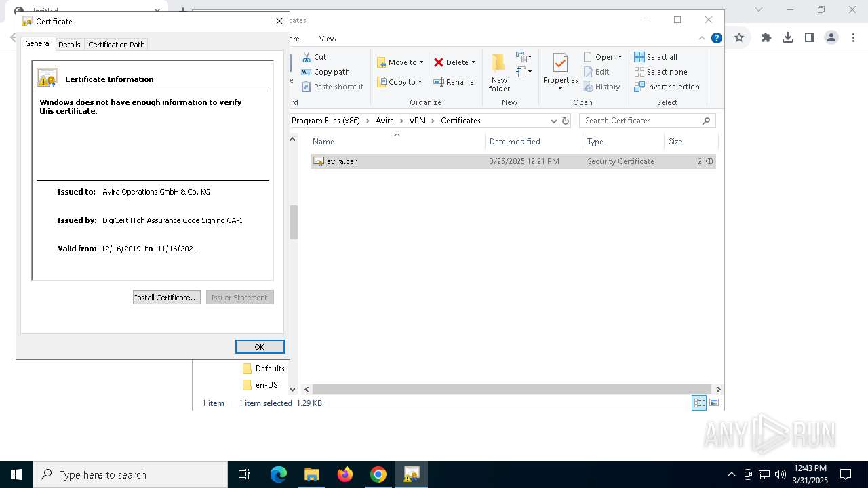Close the Certificate dialog

coord(279,21)
